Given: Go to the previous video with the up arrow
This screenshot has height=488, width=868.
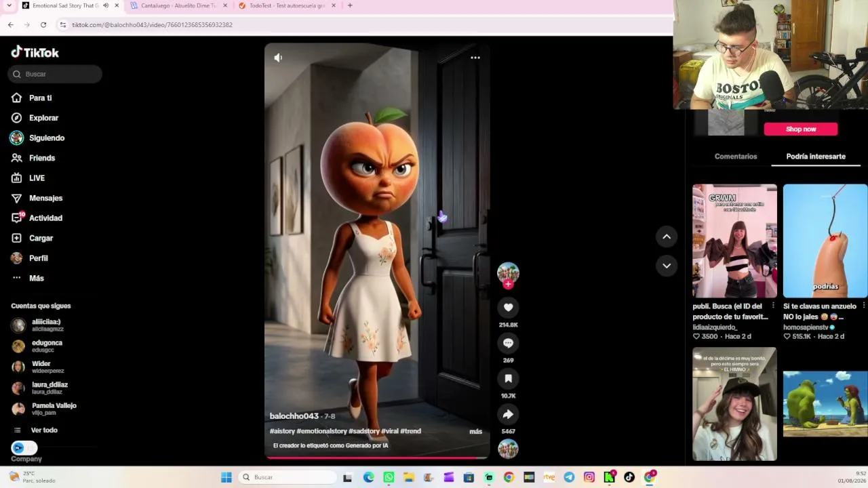Looking at the screenshot, I should point(667,237).
